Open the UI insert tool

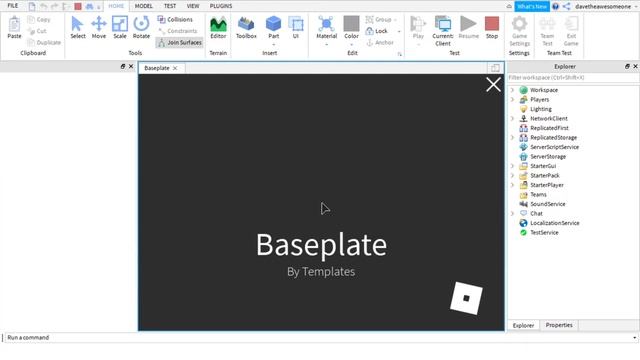[296, 27]
